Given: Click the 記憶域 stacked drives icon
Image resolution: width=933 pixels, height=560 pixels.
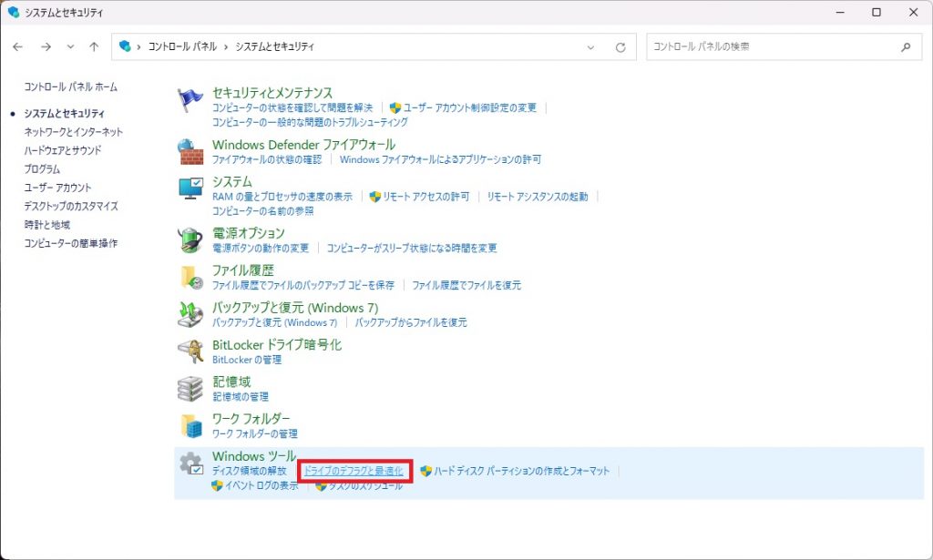Looking at the screenshot, I should 190,388.
